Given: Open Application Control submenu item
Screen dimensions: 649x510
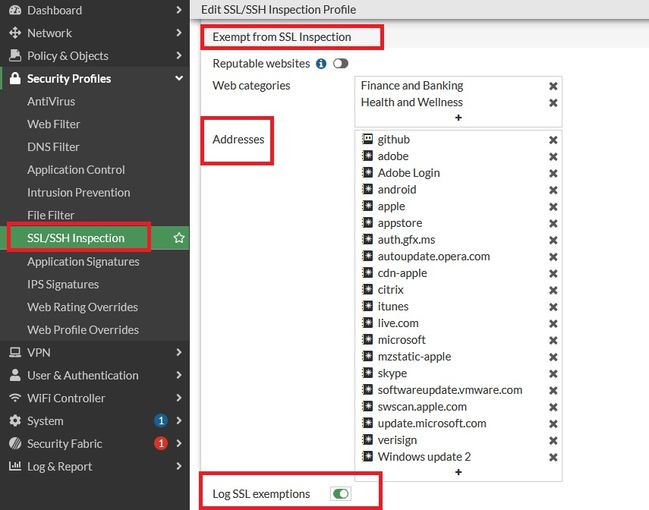Looking at the screenshot, I should [76, 170].
